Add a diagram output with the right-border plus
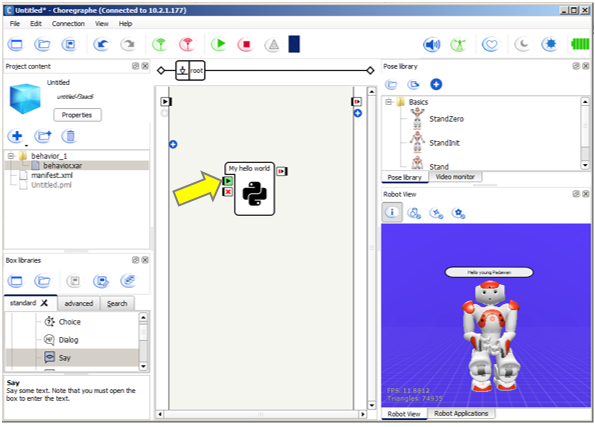 click(x=357, y=113)
